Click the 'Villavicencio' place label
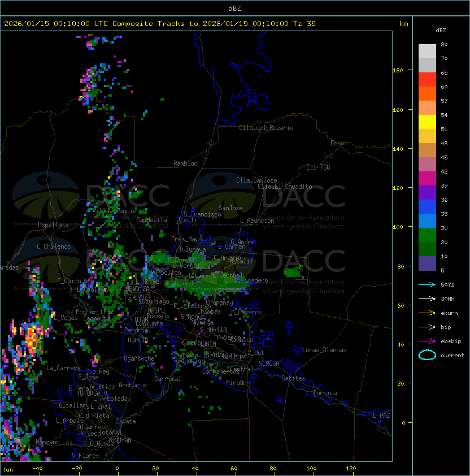Viewport: 470px width, 476px height. [114, 211]
